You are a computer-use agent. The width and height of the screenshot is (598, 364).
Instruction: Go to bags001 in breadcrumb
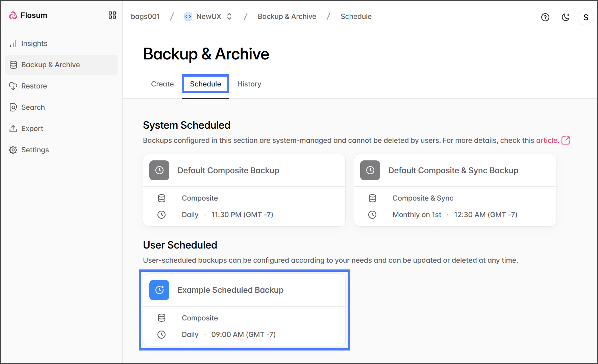pos(145,17)
